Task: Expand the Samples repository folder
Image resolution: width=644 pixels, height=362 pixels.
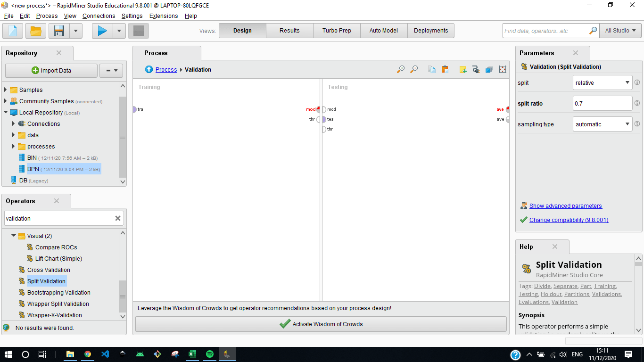Action: [x=6, y=90]
